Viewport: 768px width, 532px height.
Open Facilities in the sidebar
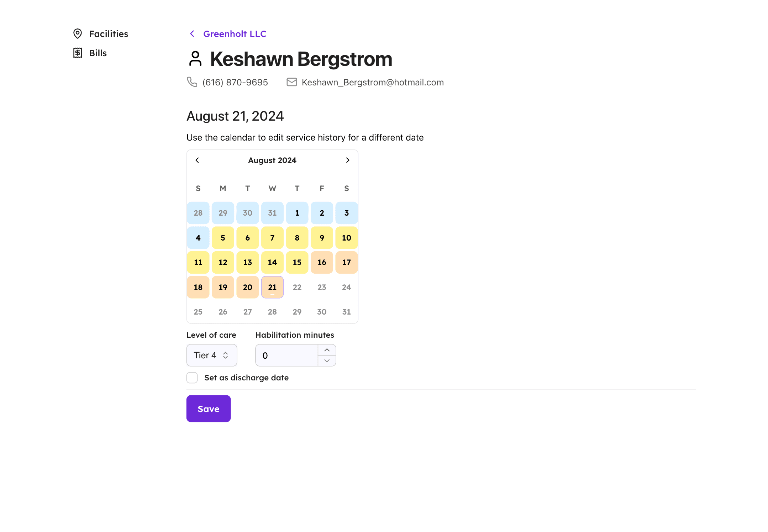(109, 34)
